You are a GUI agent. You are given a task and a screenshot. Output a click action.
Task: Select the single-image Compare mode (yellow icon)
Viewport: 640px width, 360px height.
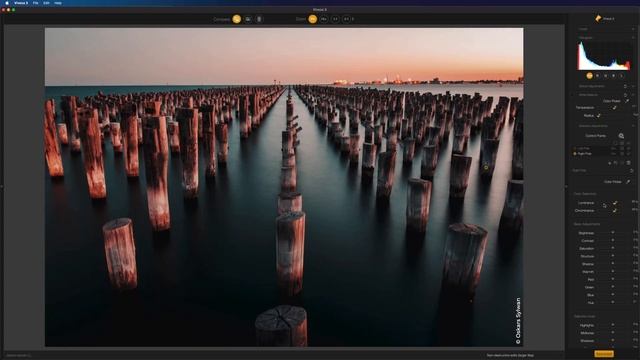[x=236, y=19]
